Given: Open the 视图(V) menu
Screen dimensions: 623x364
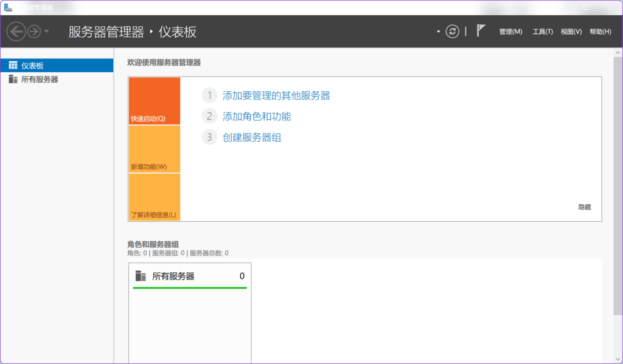Looking at the screenshot, I should tap(571, 32).
